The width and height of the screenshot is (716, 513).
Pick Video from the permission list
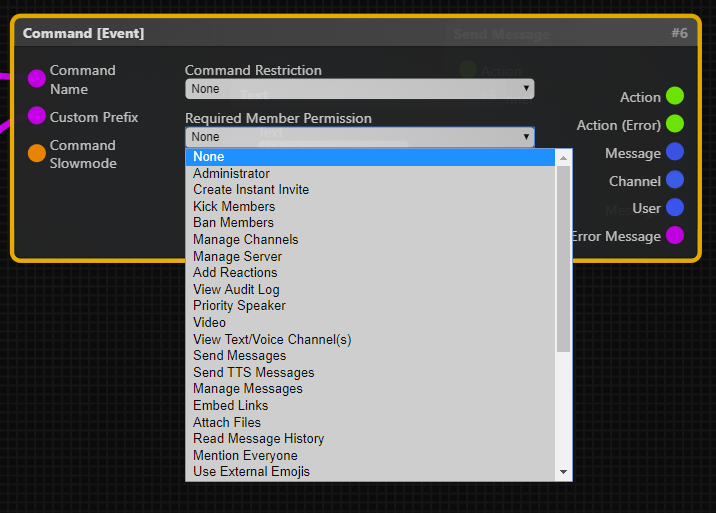[x=370, y=323]
